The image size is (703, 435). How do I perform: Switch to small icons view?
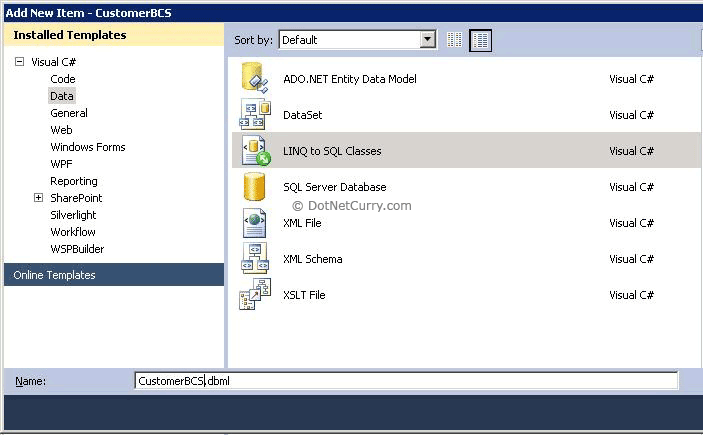coord(455,40)
